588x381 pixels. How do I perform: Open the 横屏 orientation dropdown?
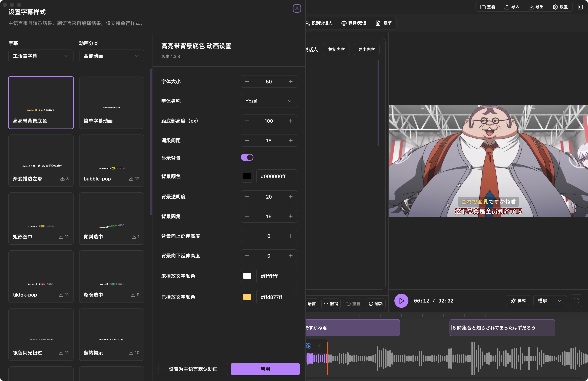point(550,301)
